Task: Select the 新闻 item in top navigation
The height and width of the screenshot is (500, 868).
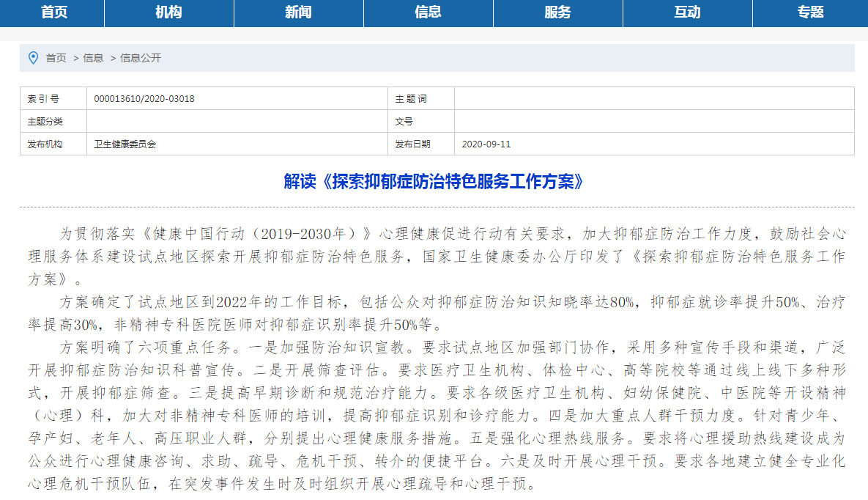Action: click(298, 12)
